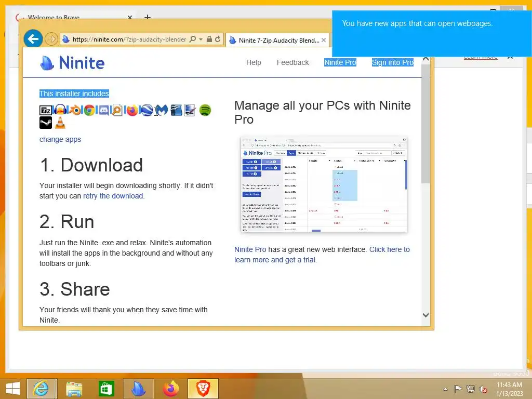This screenshot has width=532, height=399.
Task: Open Ninite Pro link below screenshot
Action: point(250,249)
